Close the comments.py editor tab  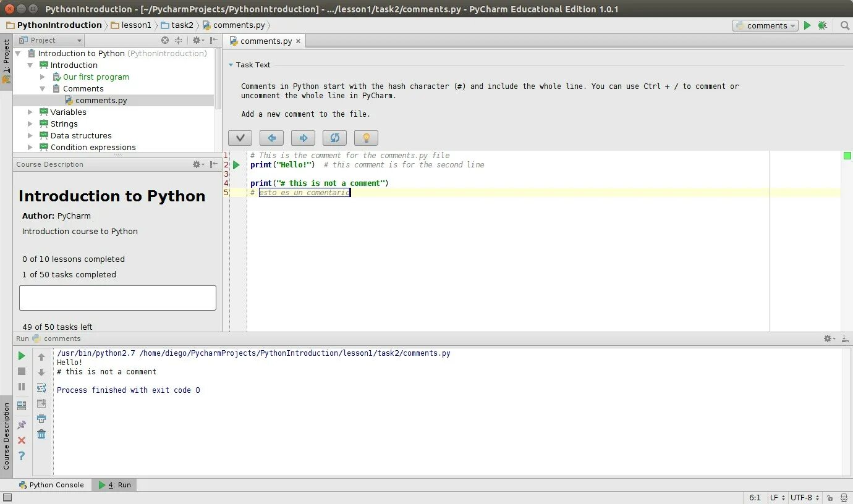tap(298, 41)
